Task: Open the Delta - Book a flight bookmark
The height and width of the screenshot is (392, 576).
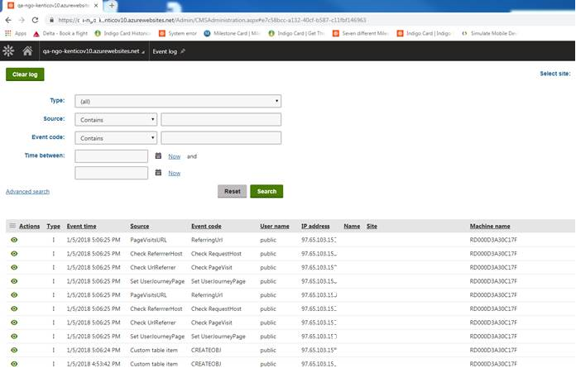Action: coord(60,33)
